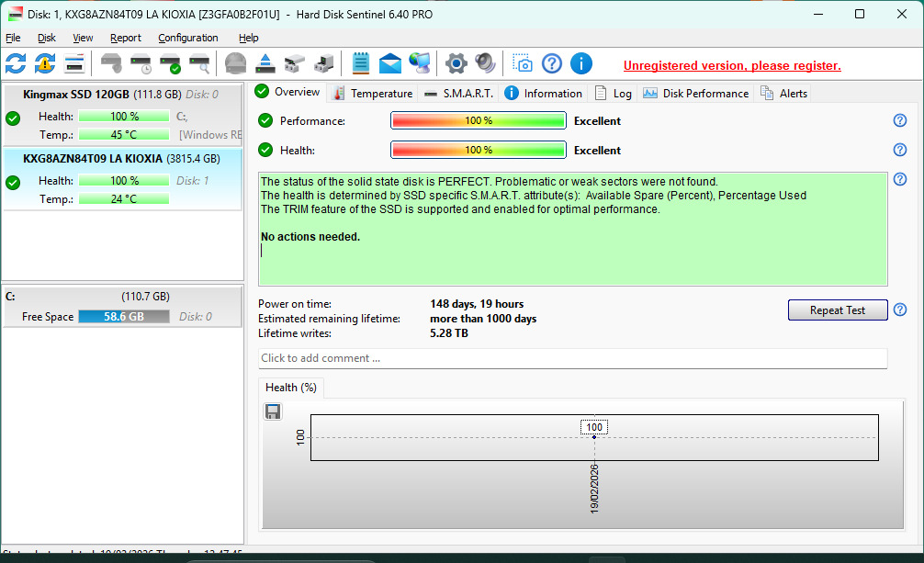924x563 pixels.
Task: Click the drive and server tower icon
Action: (x=323, y=63)
